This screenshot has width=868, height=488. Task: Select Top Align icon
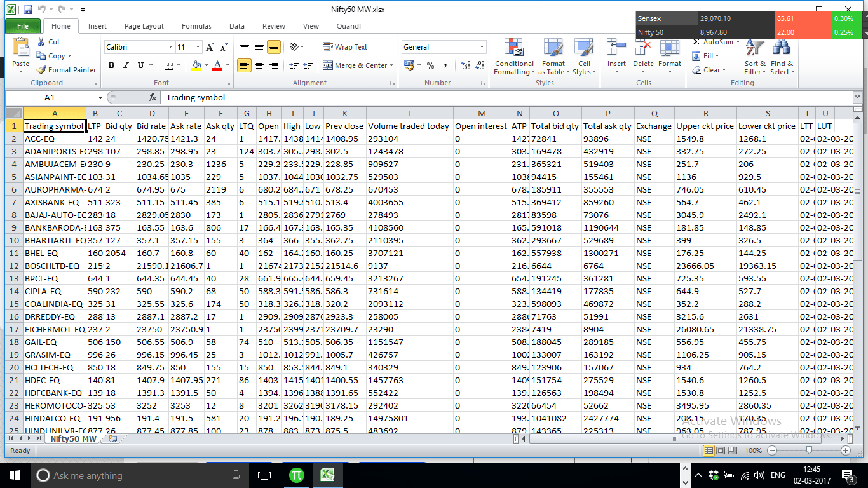pyautogui.click(x=244, y=47)
